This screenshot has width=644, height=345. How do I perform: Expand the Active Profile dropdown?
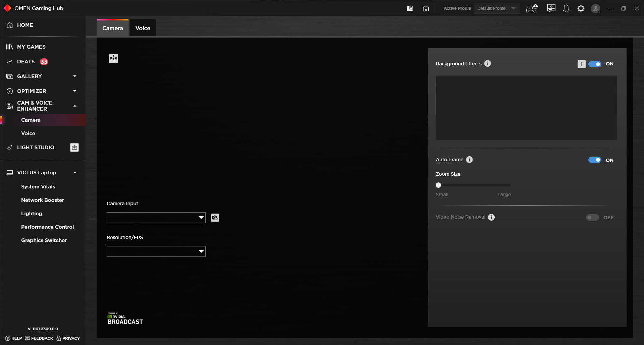(497, 8)
